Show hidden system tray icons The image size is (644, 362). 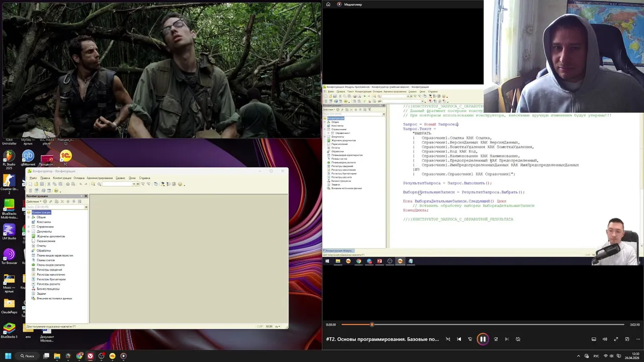(579, 356)
